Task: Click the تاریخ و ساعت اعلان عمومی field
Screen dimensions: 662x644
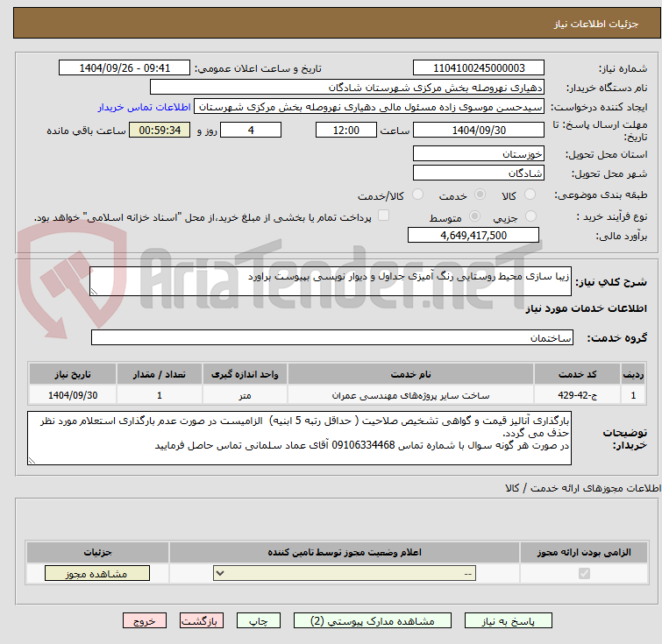Action: 125,68
